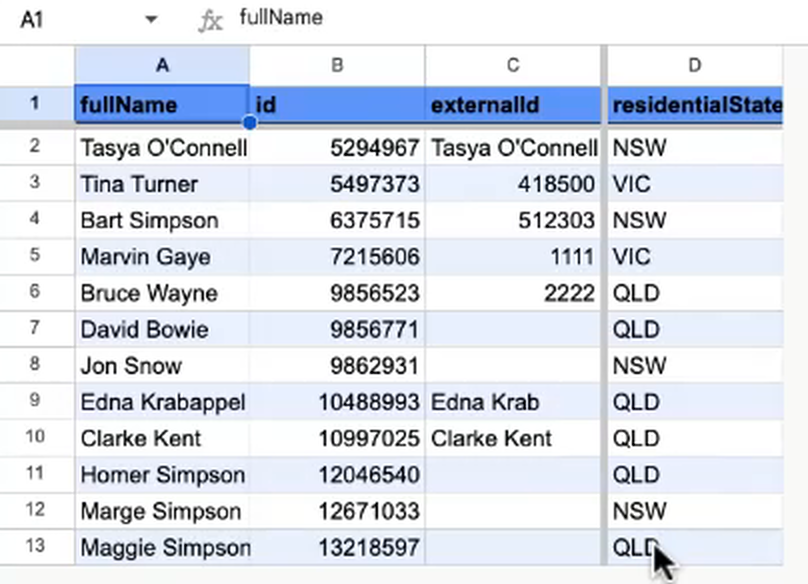Select QLD state cell for Homer Simpson

point(695,475)
